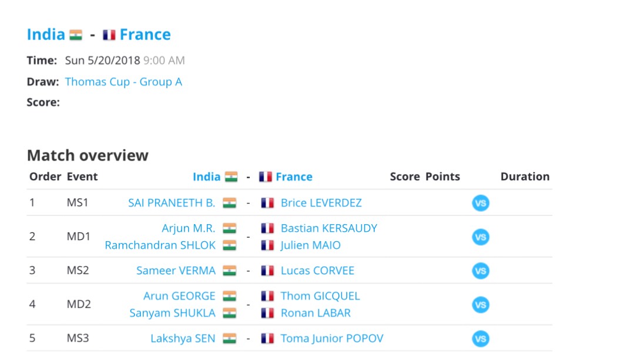
Task: Click French flag beside Brice LEVERDEZ
Action: click(x=267, y=203)
